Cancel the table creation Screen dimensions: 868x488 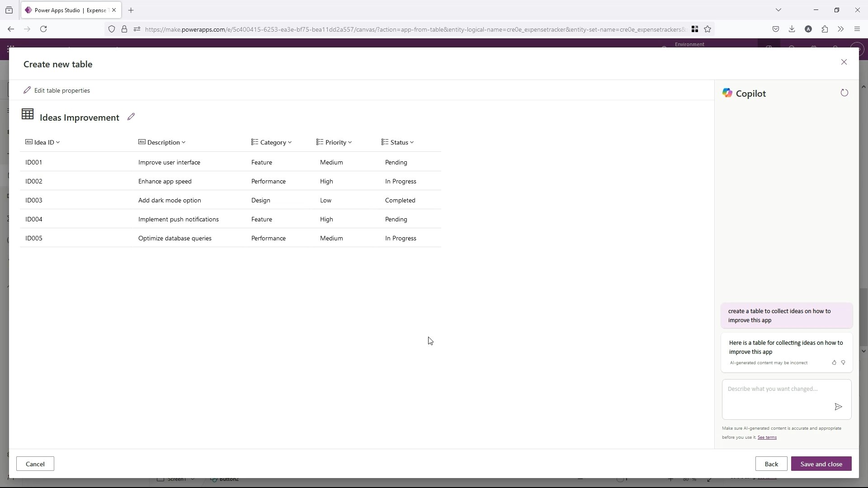click(x=35, y=464)
